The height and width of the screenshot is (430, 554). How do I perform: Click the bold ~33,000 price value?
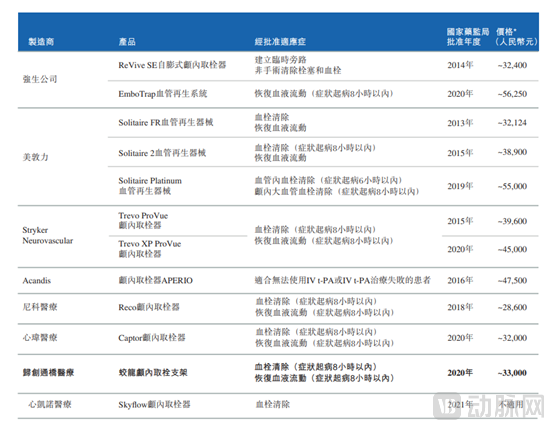pyautogui.click(x=512, y=373)
